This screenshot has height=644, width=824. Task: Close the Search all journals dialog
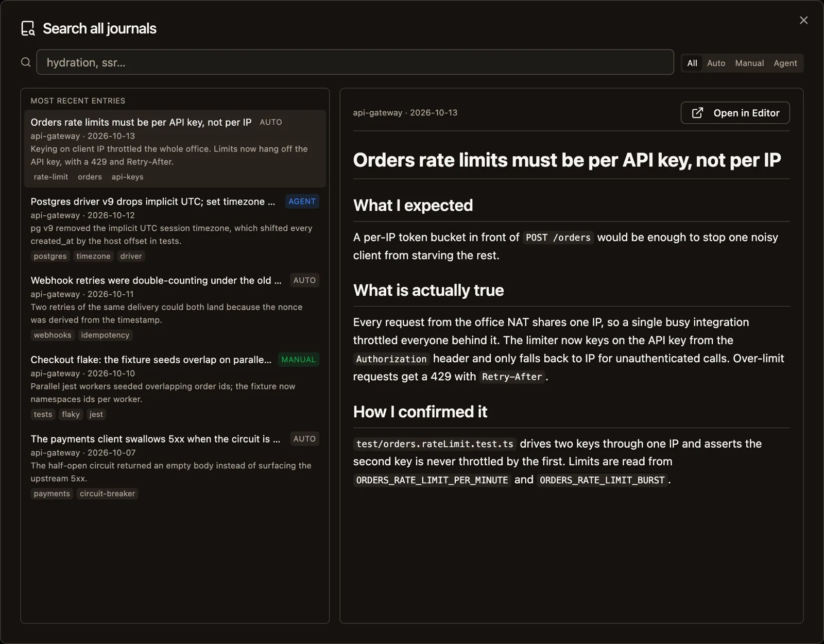(803, 20)
